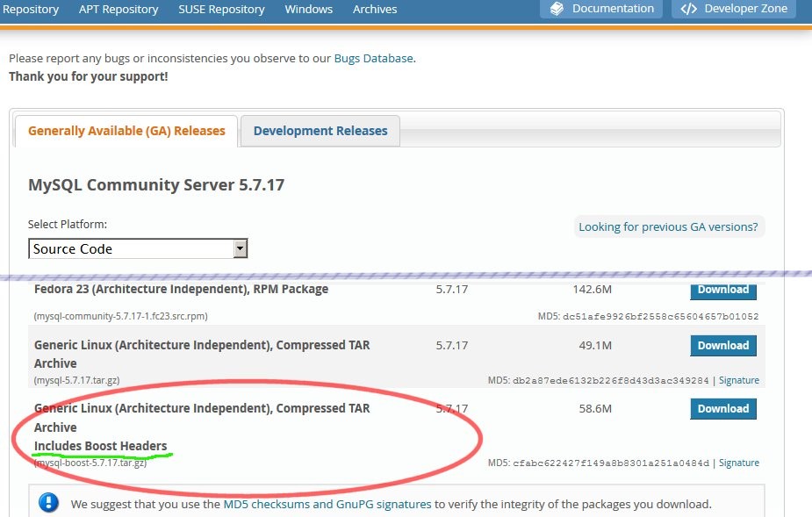812x517 pixels.
Task: Select Fedora 23 RPM Package title text
Action: pyautogui.click(x=181, y=289)
